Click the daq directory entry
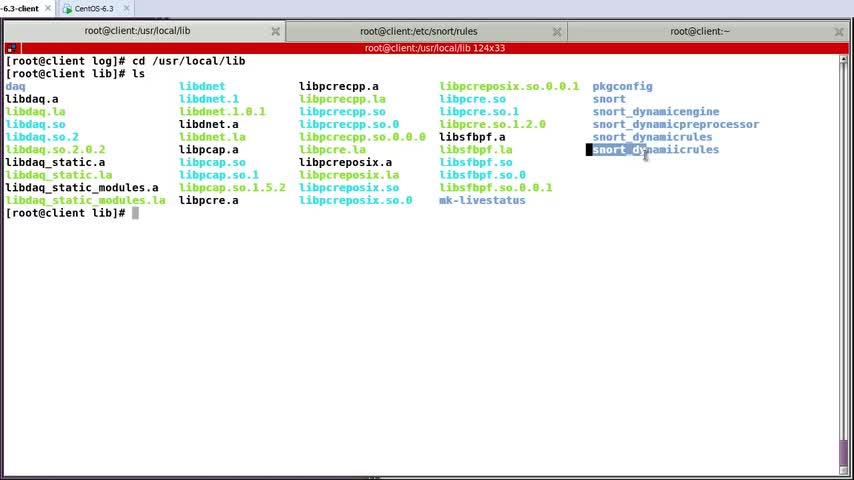 [x=15, y=86]
